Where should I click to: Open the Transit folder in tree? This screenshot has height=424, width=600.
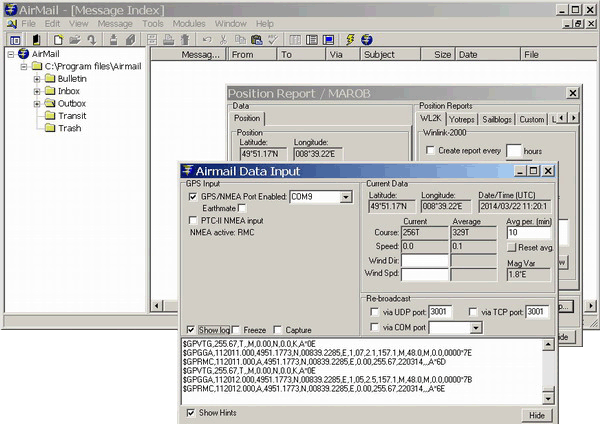pos(71,115)
